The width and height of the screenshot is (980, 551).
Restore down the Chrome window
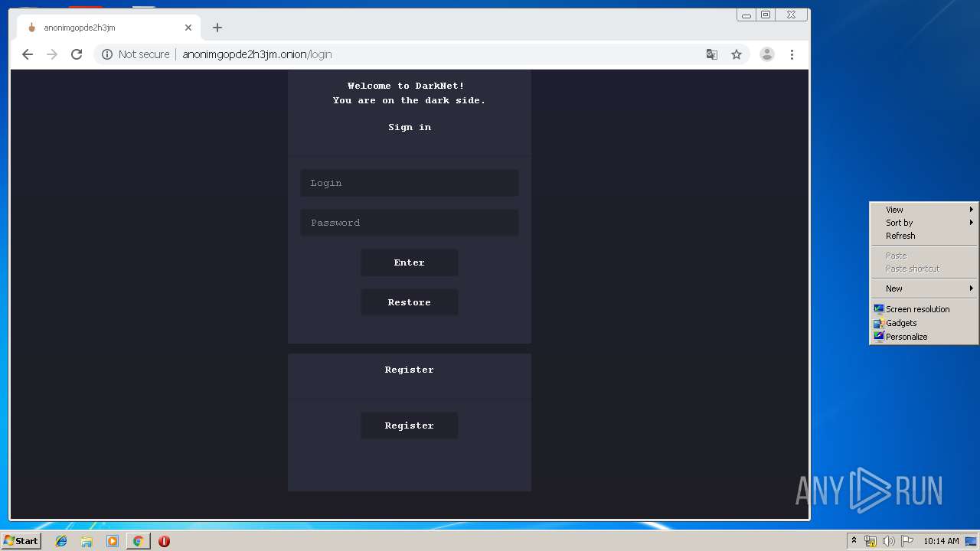pos(766,15)
